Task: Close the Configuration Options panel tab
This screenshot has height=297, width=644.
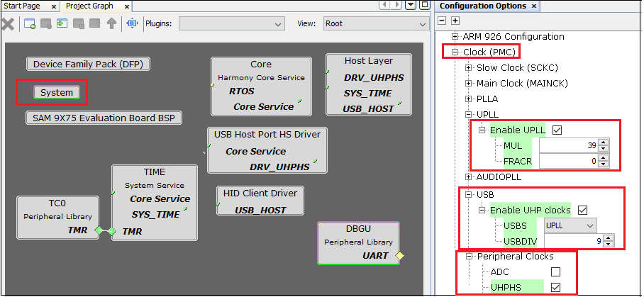Action: 534,6
